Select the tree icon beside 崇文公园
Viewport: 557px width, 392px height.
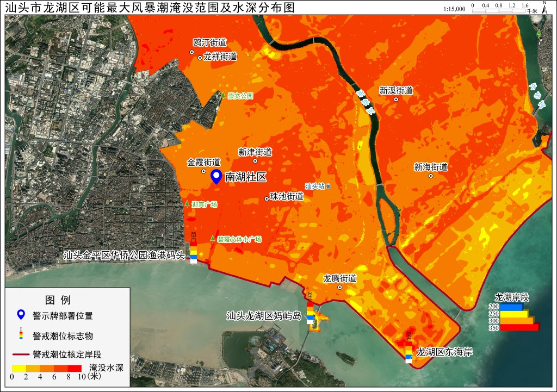tap(223, 95)
